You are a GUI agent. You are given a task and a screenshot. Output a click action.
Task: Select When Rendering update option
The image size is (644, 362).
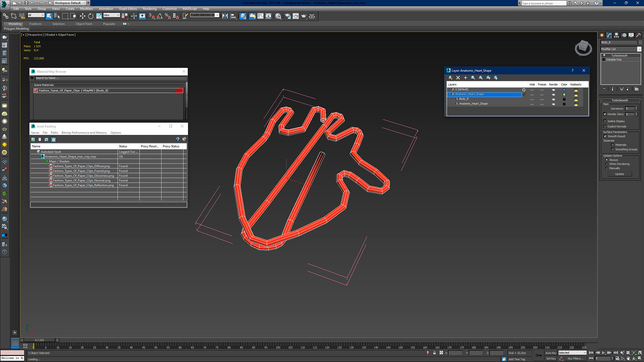(606, 164)
